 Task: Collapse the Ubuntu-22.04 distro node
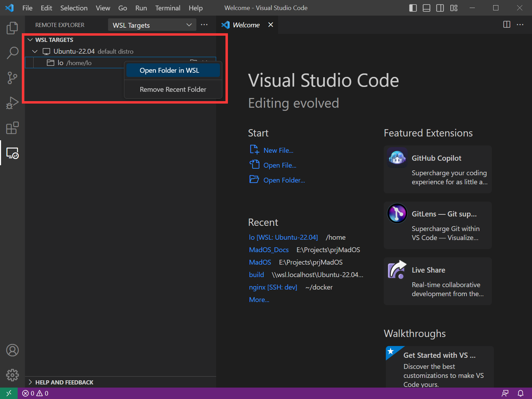pyautogui.click(x=35, y=51)
